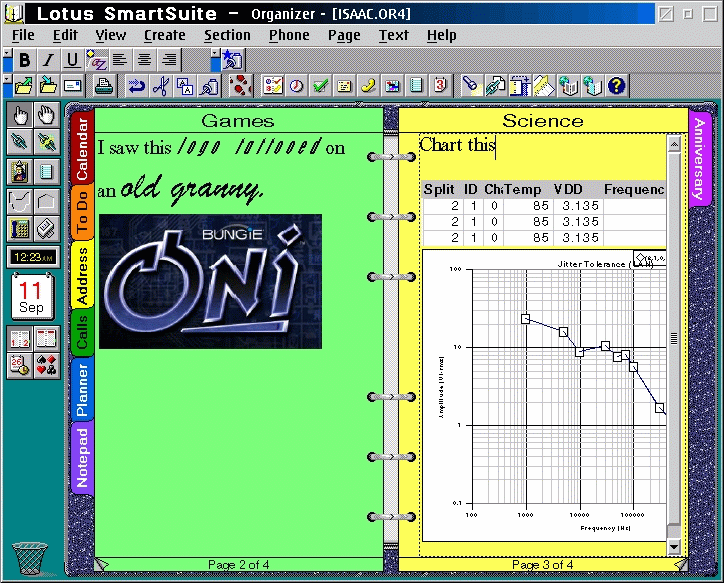Click the calendar 26 with clock view icon
The height and width of the screenshot is (583, 724).
(20, 366)
